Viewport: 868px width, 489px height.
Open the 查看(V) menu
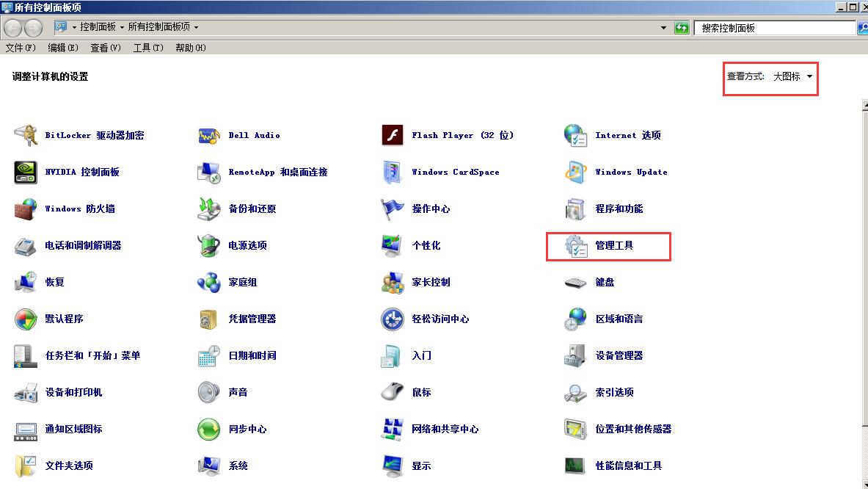coord(105,48)
